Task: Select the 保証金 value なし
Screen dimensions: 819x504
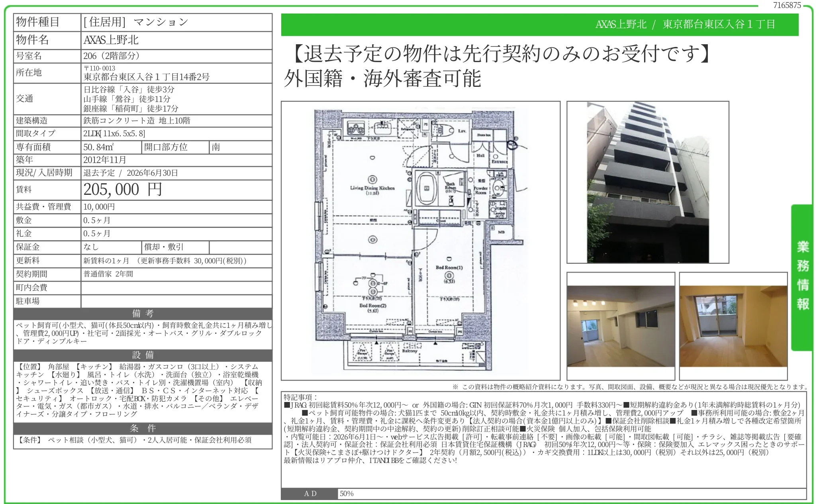Action: (91, 247)
